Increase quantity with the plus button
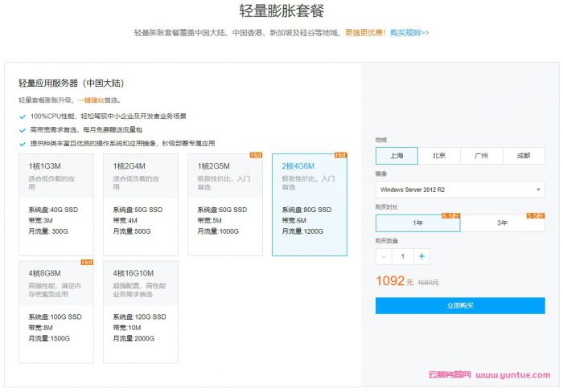This screenshot has height=392, width=563. click(x=421, y=256)
